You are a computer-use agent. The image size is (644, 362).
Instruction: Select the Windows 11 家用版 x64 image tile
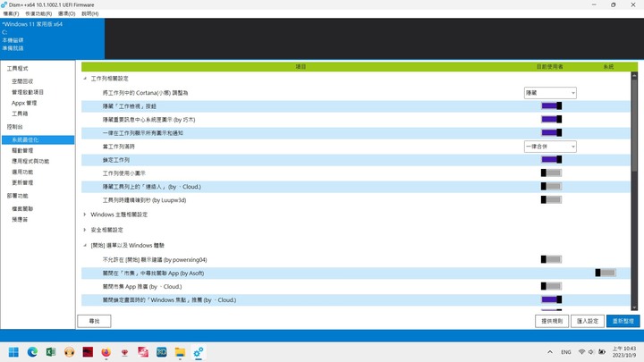pos(53,38)
